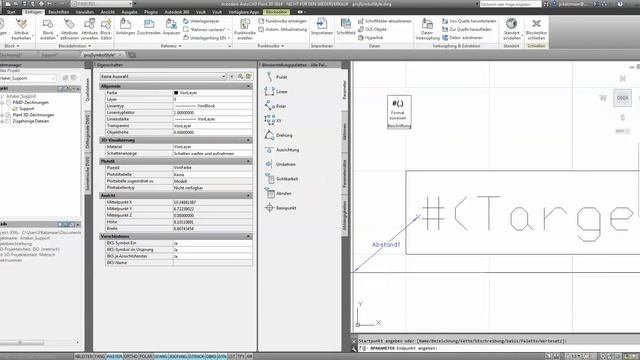Select the Ausrichtung parameter tool

[x=282, y=150]
